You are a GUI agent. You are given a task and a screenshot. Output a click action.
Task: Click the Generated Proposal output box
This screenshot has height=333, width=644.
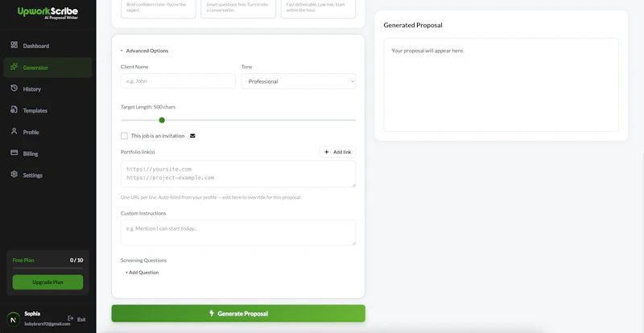click(x=501, y=85)
